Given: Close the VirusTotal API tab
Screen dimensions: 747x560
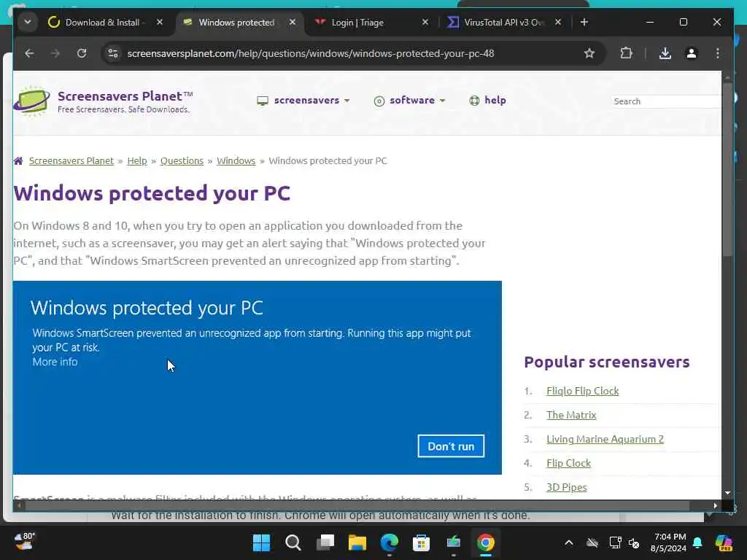Looking at the screenshot, I should [x=558, y=23].
